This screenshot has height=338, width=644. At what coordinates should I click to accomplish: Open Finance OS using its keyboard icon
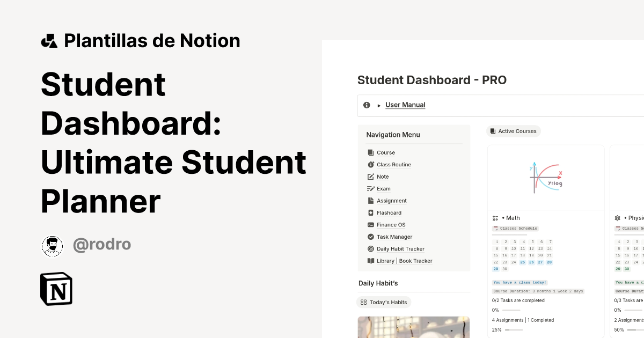(x=370, y=224)
